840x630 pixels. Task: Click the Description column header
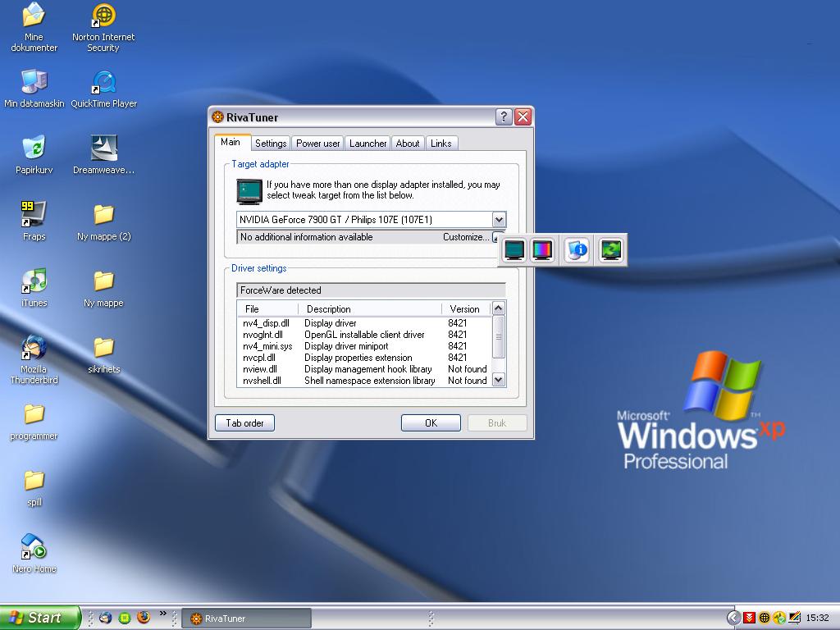(x=370, y=309)
